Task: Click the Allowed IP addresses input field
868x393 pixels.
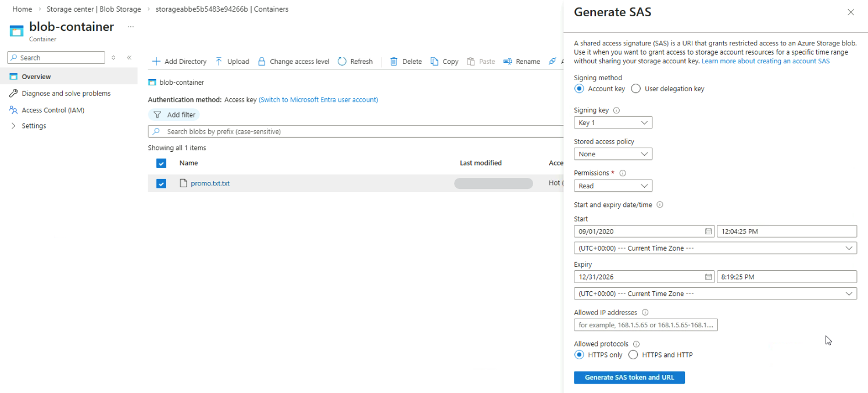Action: click(x=645, y=325)
